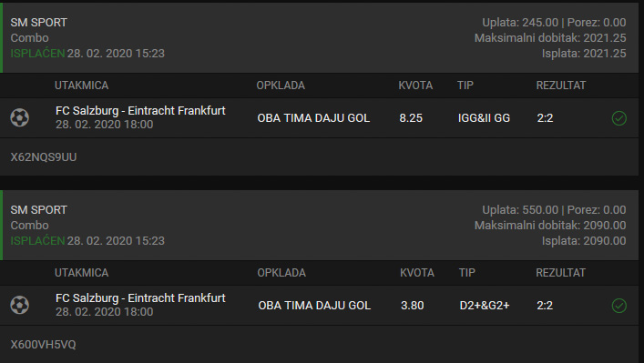
Task: Click soccer ball icon on first ticket
Action: [20, 117]
